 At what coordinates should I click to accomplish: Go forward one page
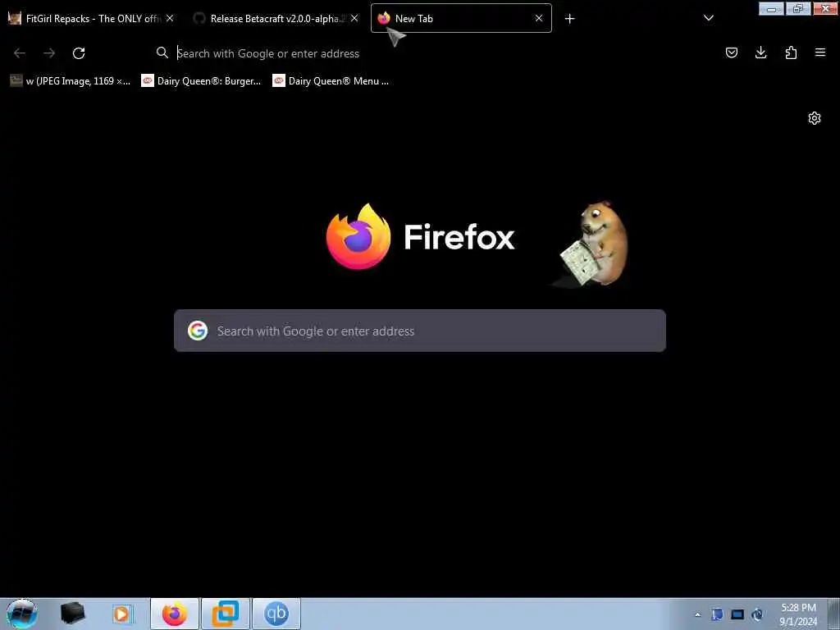click(49, 52)
